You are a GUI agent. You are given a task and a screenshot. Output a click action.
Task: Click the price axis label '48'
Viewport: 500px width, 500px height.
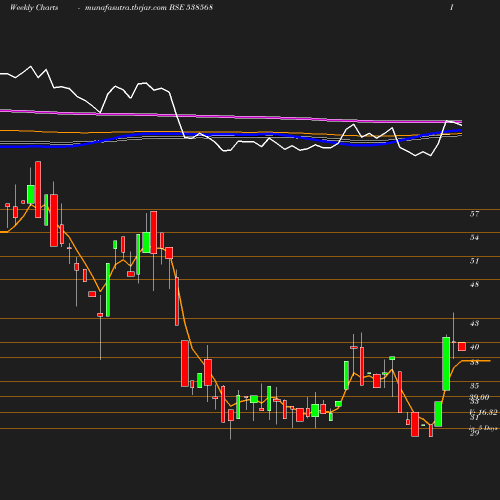[x=474, y=284]
